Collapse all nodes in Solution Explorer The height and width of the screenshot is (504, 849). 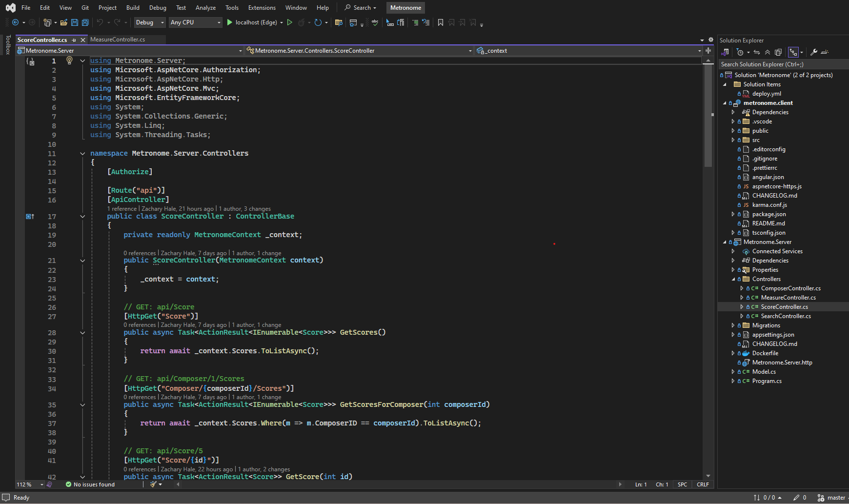click(x=768, y=52)
